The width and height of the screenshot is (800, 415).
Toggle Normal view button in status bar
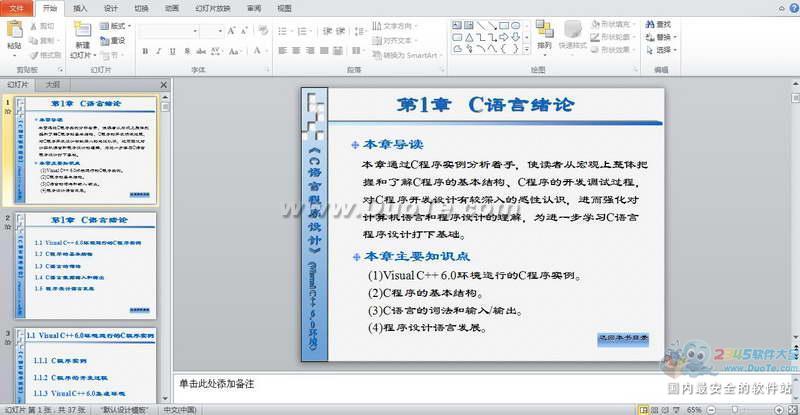pos(644,410)
